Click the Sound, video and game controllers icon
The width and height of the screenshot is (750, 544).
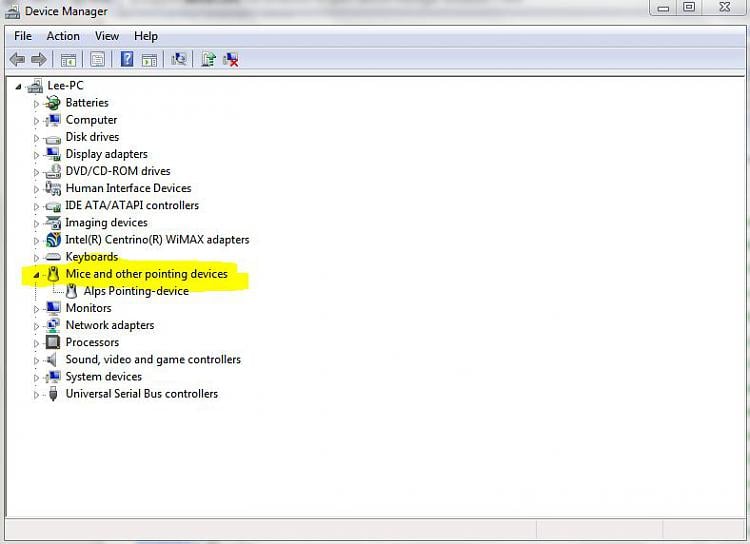(x=51, y=360)
